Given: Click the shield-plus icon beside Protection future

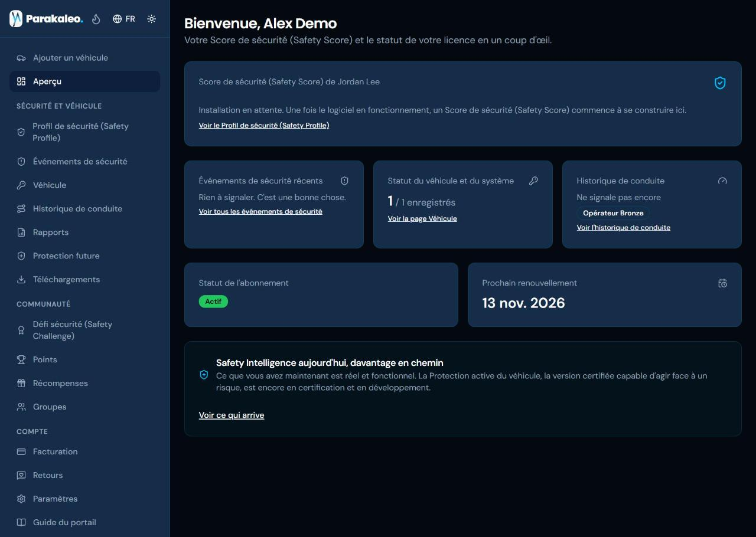Looking at the screenshot, I should tap(21, 256).
